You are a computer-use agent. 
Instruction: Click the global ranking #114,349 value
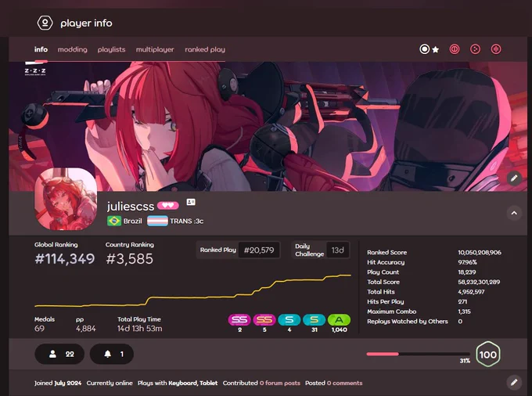65,259
